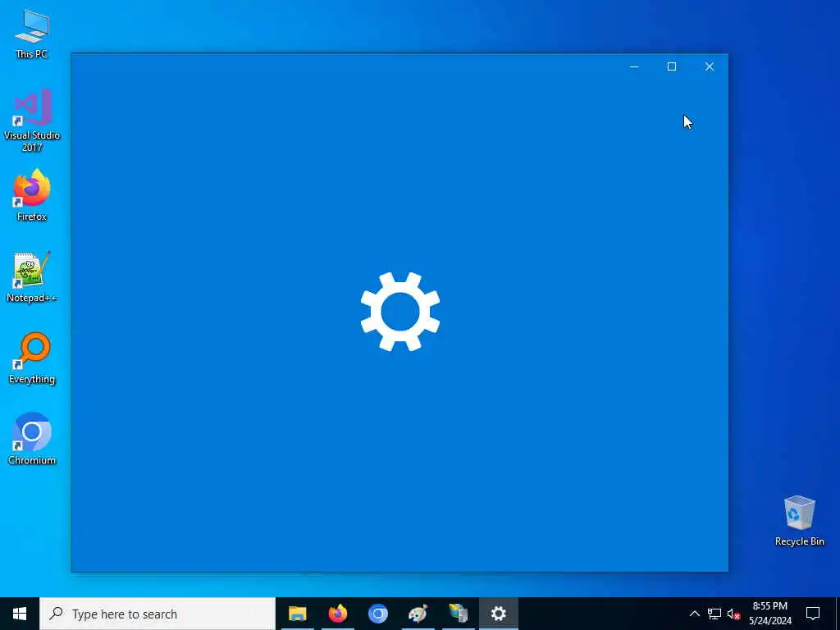840x630 pixels.
Task: Select the Notepad++ desktop shortcut
Action: [x=32, y=276]
